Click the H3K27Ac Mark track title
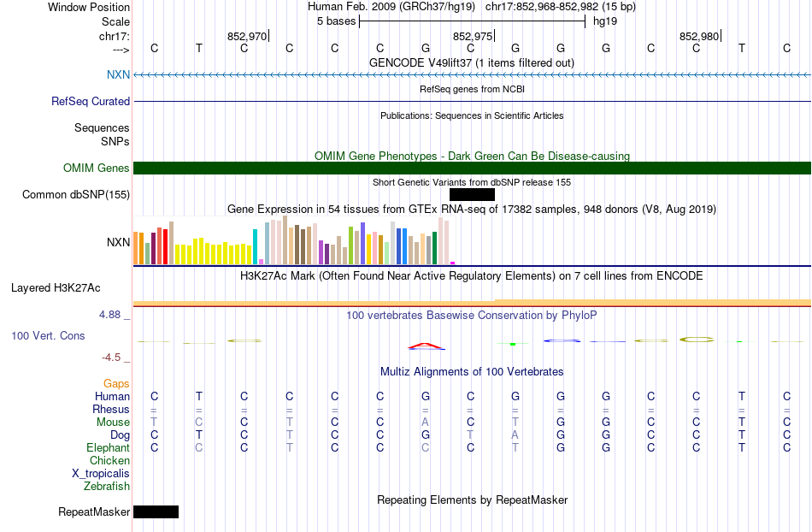812x532 pixels. tap(472, 275)
